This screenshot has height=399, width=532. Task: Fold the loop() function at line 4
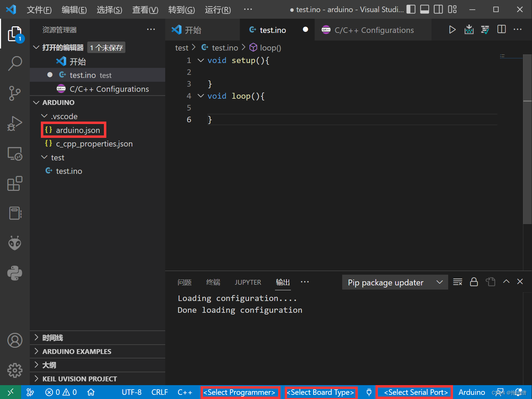click(x=201, y=96)
